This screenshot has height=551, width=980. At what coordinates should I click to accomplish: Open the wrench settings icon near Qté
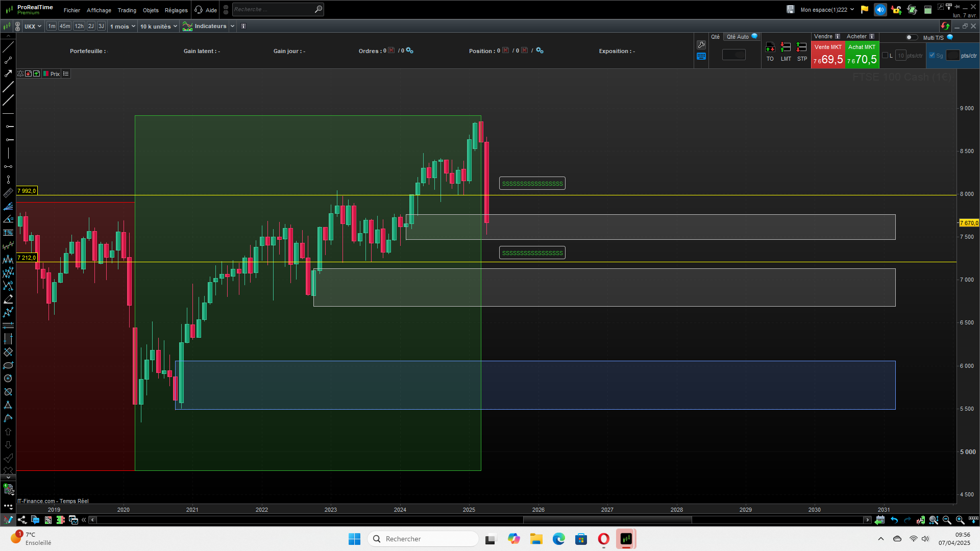point(701,45)
